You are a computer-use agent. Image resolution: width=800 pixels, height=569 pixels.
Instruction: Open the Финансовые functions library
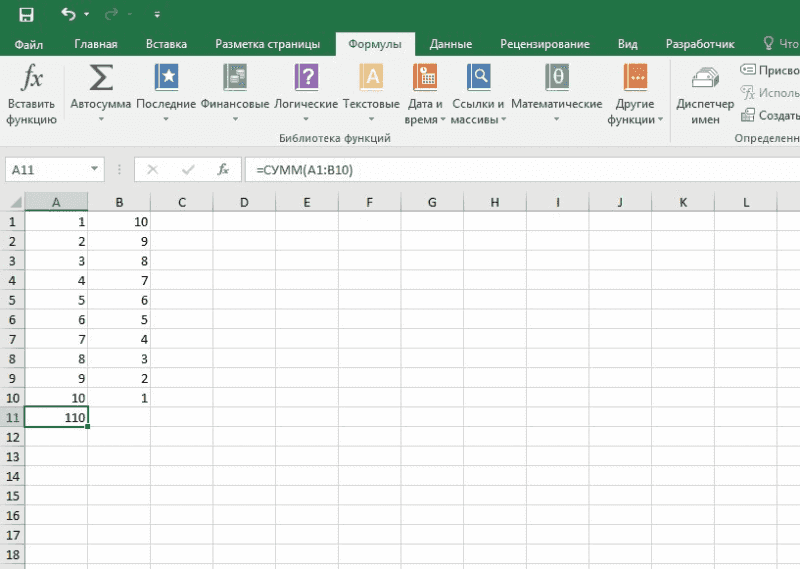click(x=235, y=78)
